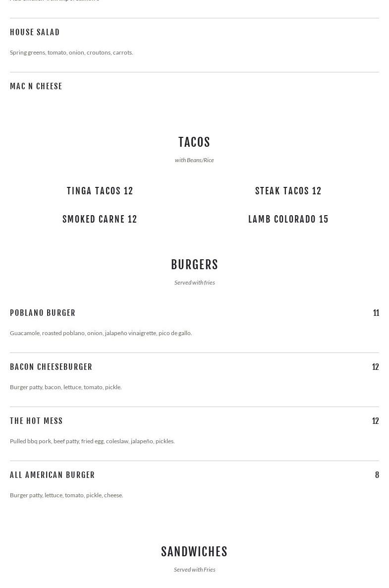Click the Bacon Cheeseburger ingredients description
The width and height of the screenshot is (389, 588).
[66, 387]
